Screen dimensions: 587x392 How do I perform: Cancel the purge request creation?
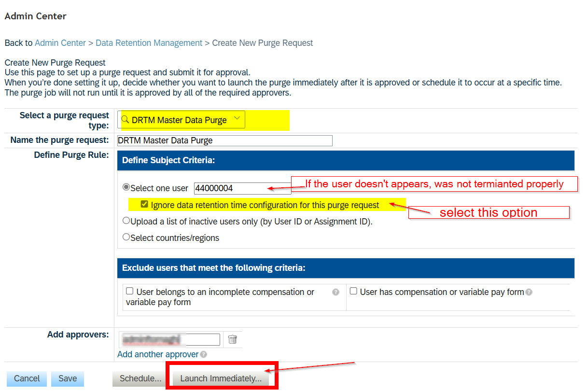coord(27,379)
